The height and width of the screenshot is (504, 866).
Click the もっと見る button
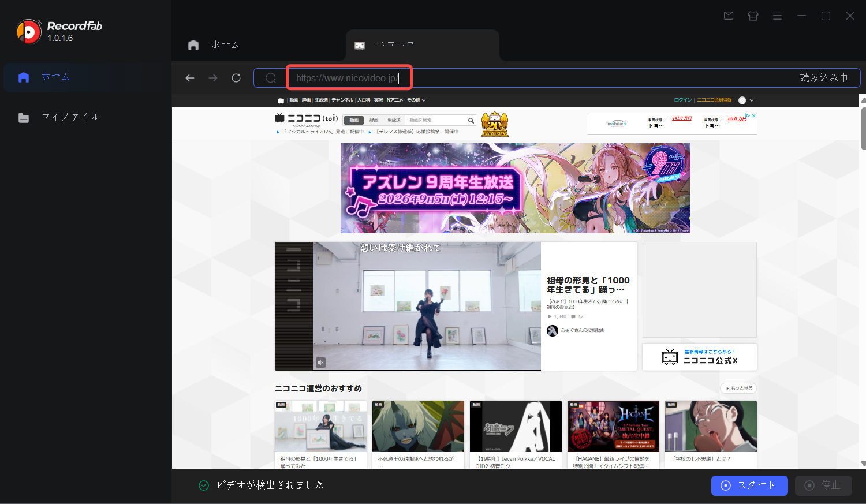(738, 389)
